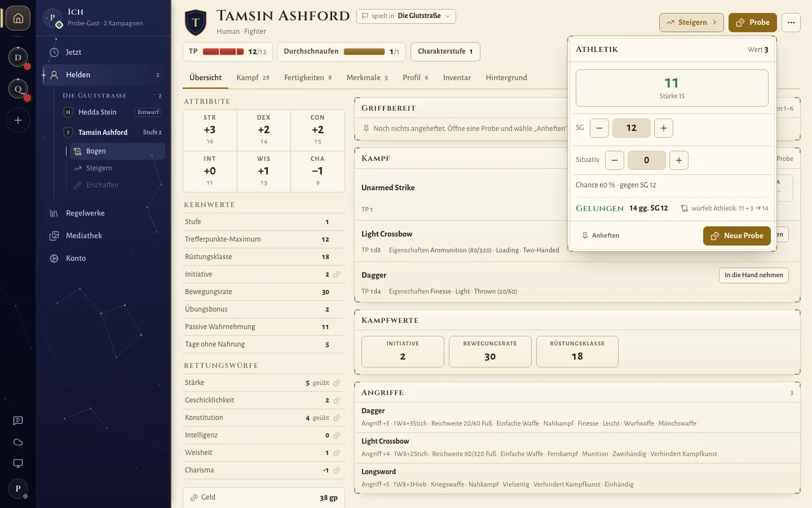Click the cloud sync icon
812x508 pixels.
pyautogui.click(x=18, y=442)
